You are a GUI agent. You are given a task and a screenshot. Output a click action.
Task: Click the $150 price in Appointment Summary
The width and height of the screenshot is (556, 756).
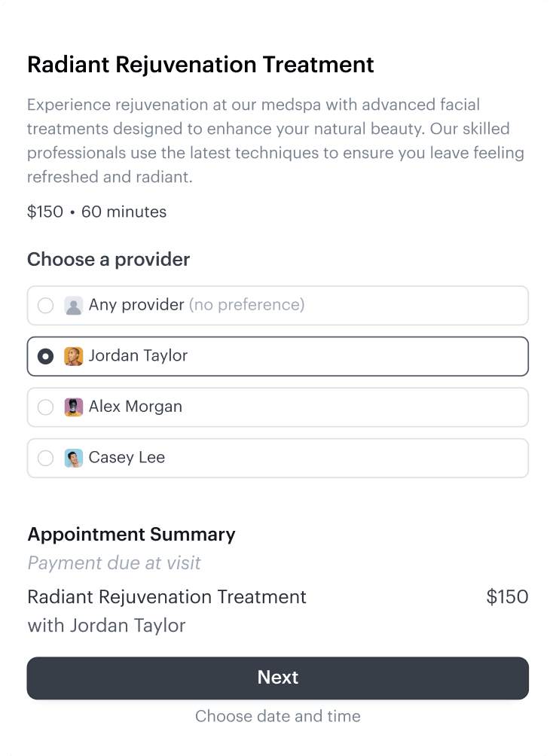(507, 597)
